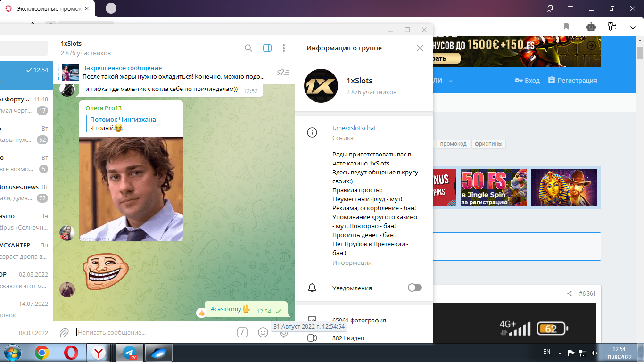The height and width of the screenshot is (362, 644).
Task: Open the 50 FS Jingle Spin banner
Action: click(494, 188)
